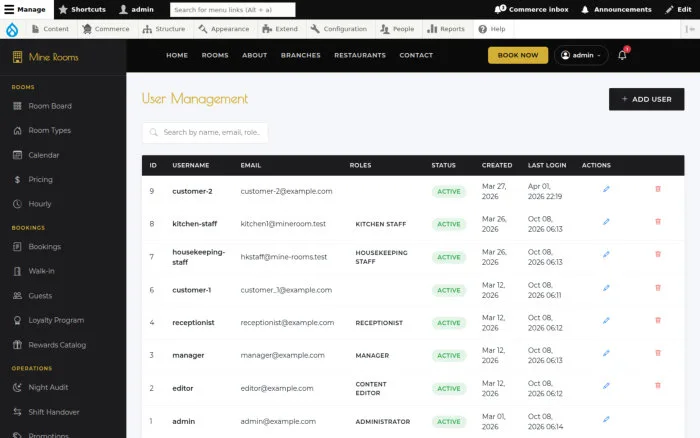Go to ROOMS in site navigation

tap(215, 55)
